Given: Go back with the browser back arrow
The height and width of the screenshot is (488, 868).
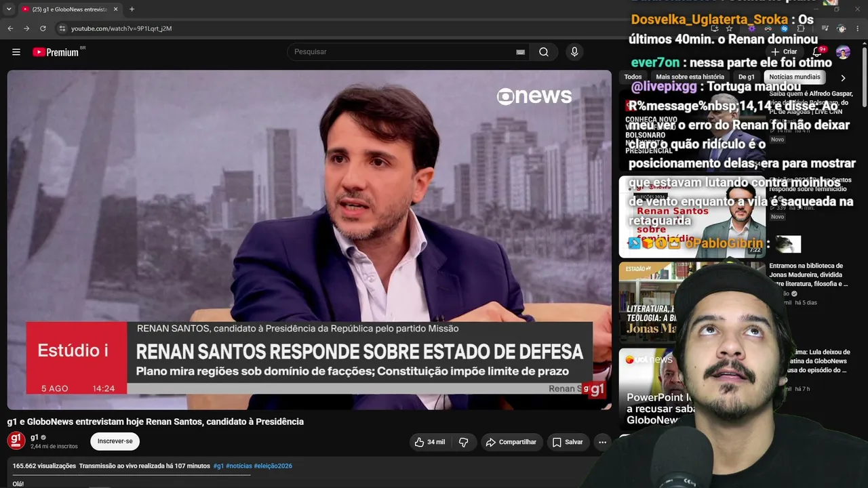Looking at the screenshot, I should pos(10,28).
